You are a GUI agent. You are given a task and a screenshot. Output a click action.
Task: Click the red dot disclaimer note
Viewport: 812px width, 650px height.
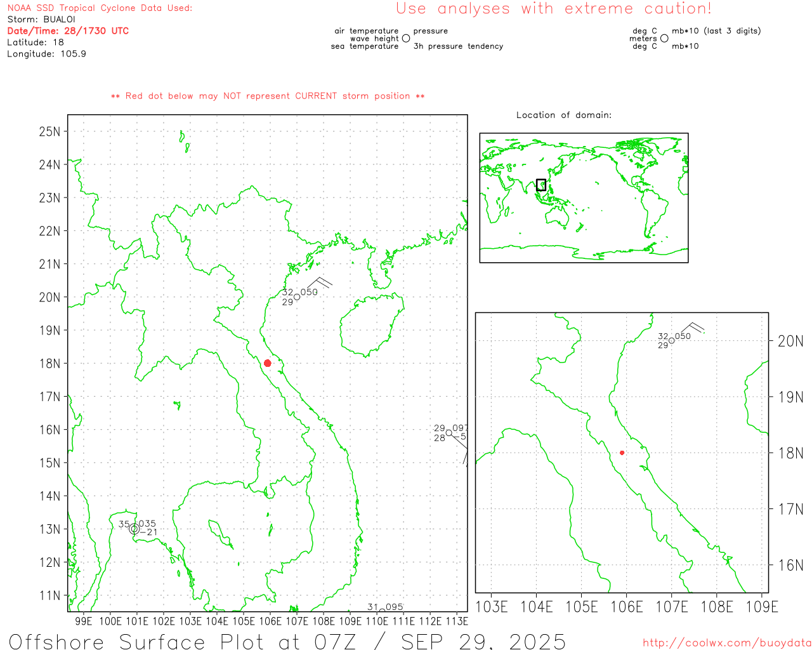268,96
